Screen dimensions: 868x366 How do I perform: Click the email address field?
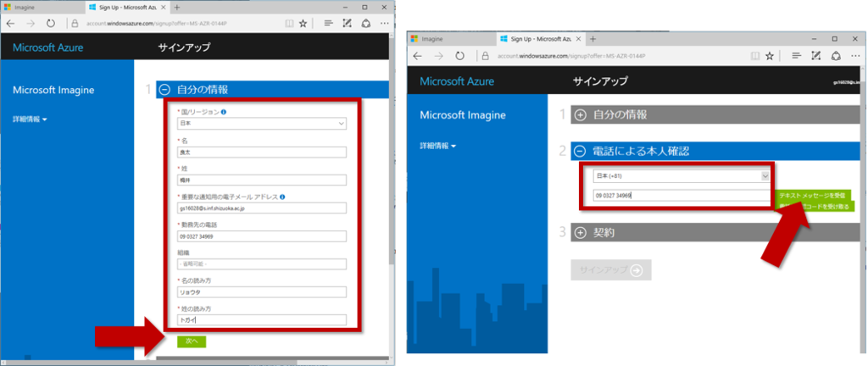click(261, 208)
